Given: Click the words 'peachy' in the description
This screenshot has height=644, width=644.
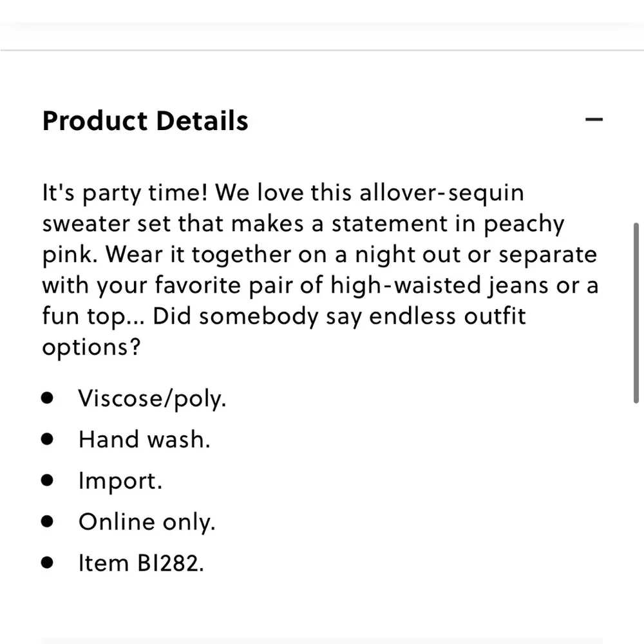Looking at the screenshot, I should tap(524, 224).
